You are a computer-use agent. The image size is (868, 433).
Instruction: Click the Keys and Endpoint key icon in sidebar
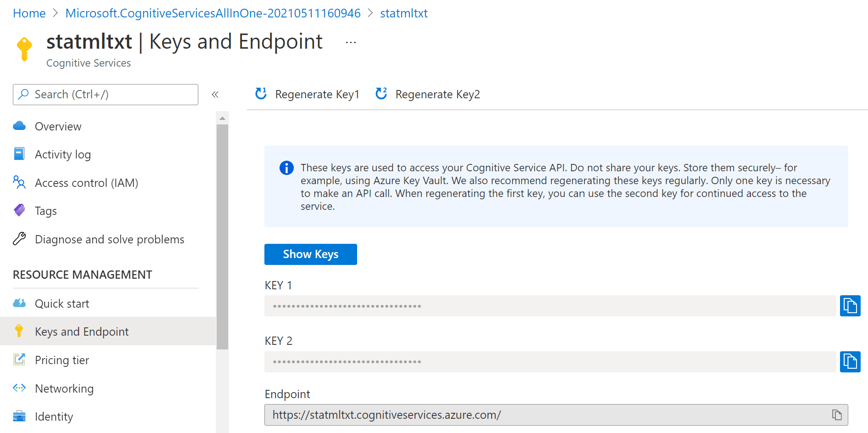point(19,331)
